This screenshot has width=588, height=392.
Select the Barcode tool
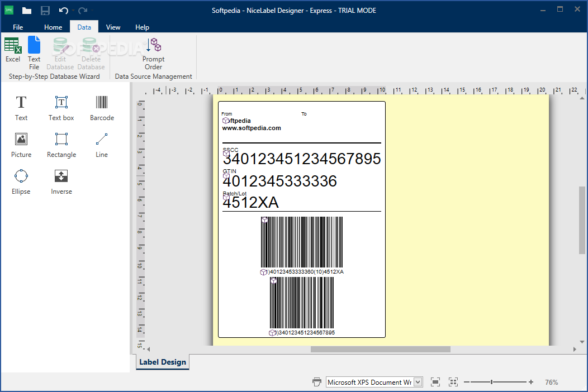coord(102,108)
